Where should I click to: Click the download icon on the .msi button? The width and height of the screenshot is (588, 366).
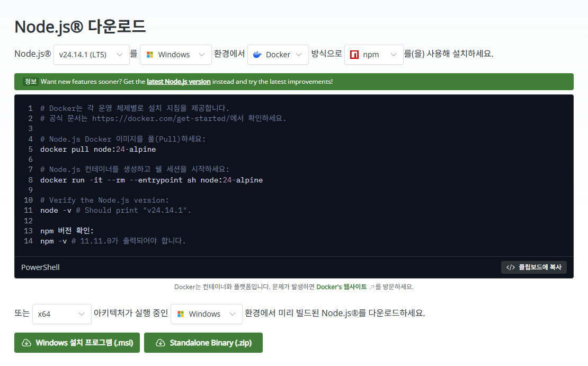coord(25,342)
